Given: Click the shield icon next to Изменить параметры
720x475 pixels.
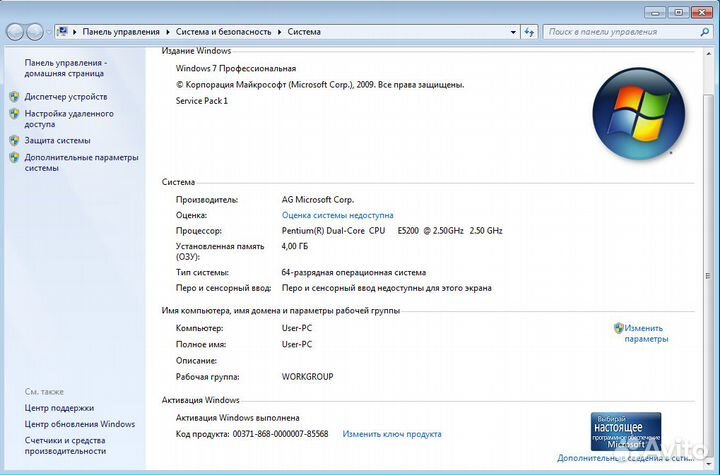Looking at the screenshot, I should point(619,328).
